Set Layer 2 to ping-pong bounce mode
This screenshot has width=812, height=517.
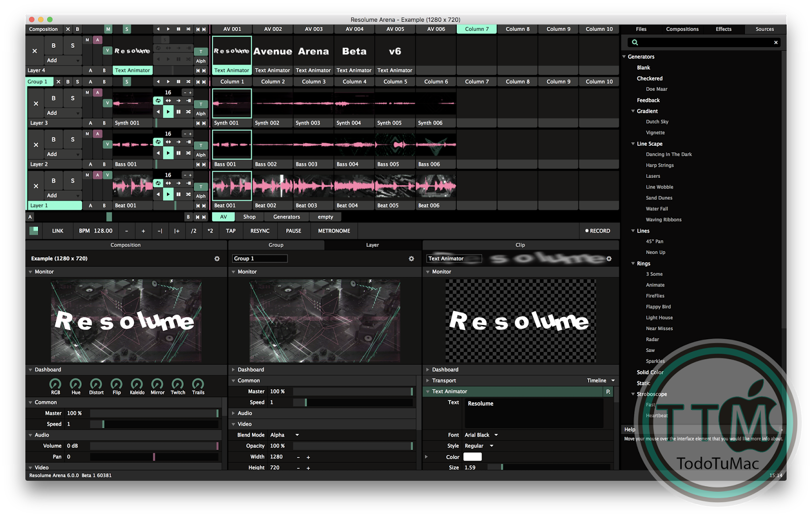(x=168, y=142)
